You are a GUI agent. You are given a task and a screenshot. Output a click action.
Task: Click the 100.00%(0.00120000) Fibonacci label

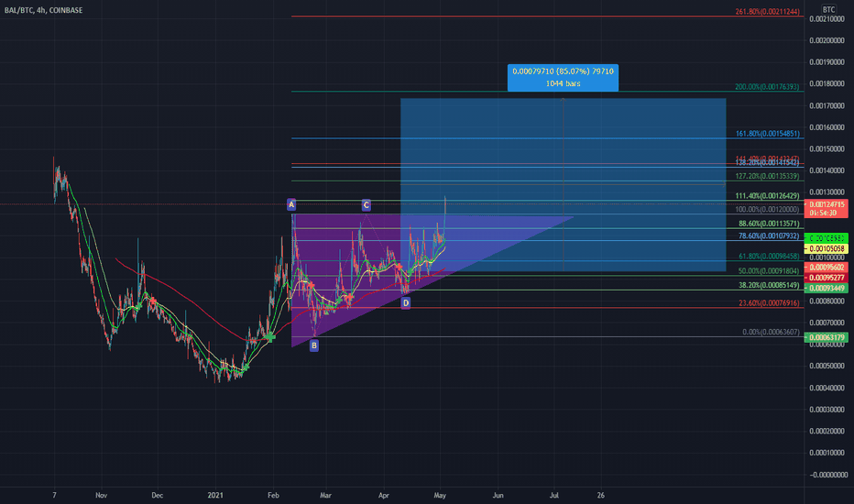767,209
